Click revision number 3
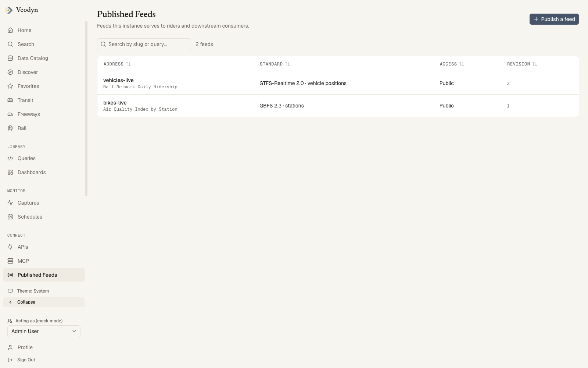 pos(508,84)
